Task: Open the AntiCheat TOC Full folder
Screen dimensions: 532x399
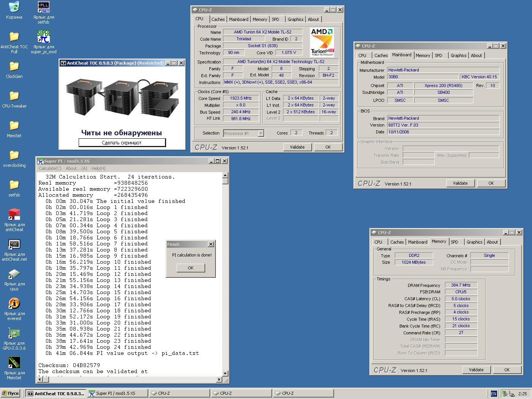Action: point(14,37)
